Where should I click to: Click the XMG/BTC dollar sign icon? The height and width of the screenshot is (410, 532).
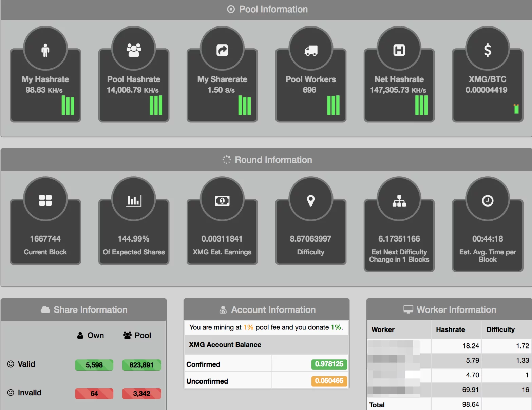(x=488, y=50)
